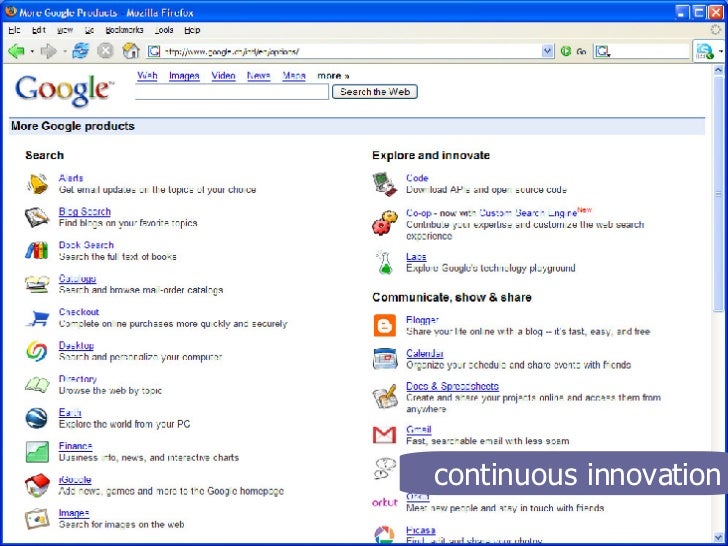Click the iGoogle house icon
728x546 pixels.
pos(37,485)
